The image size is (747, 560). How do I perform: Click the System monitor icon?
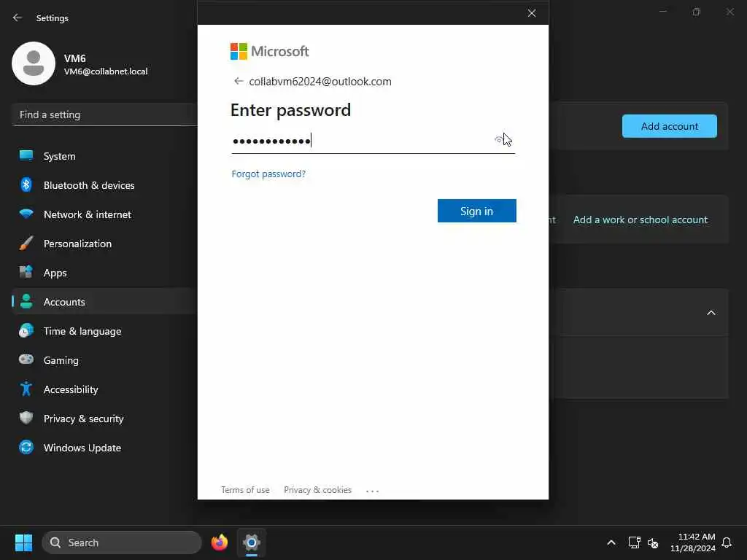(x=26, y=155)
